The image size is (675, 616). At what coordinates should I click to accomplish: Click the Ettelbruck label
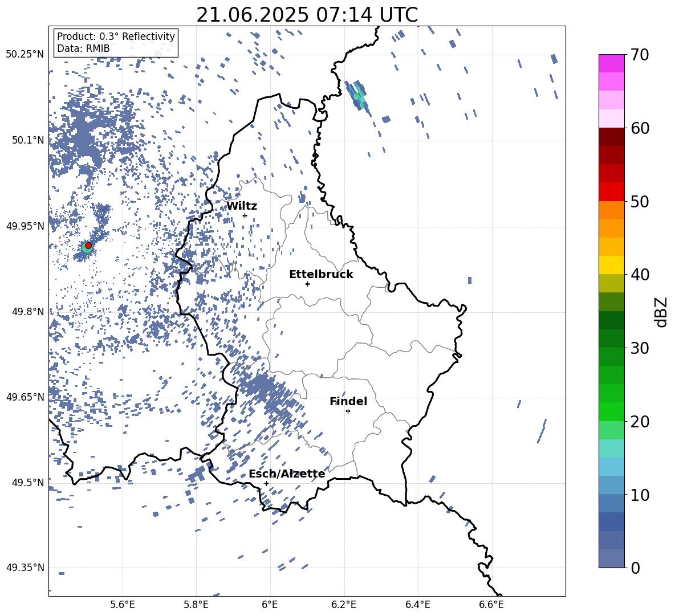coord(321,275)
